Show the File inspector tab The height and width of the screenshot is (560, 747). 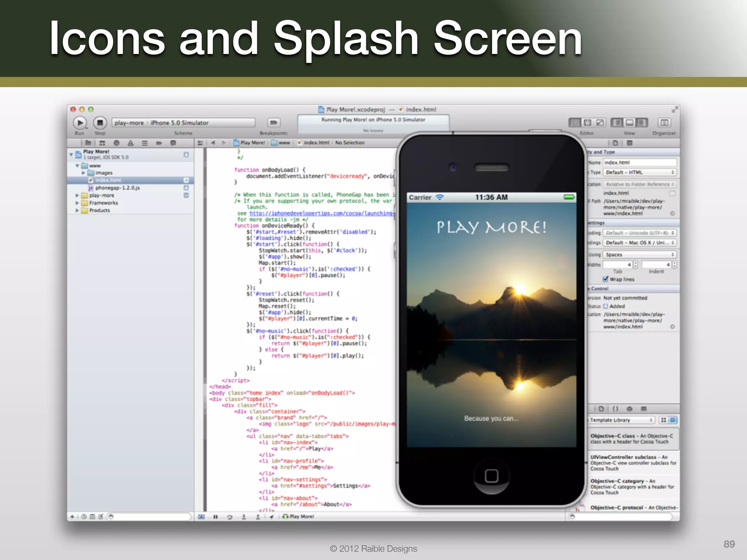pos(615,143)
